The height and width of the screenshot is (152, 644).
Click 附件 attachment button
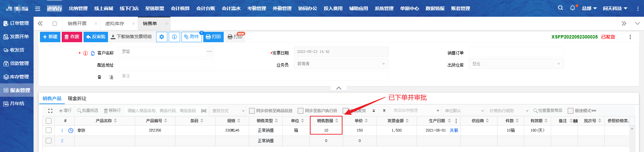192,37
